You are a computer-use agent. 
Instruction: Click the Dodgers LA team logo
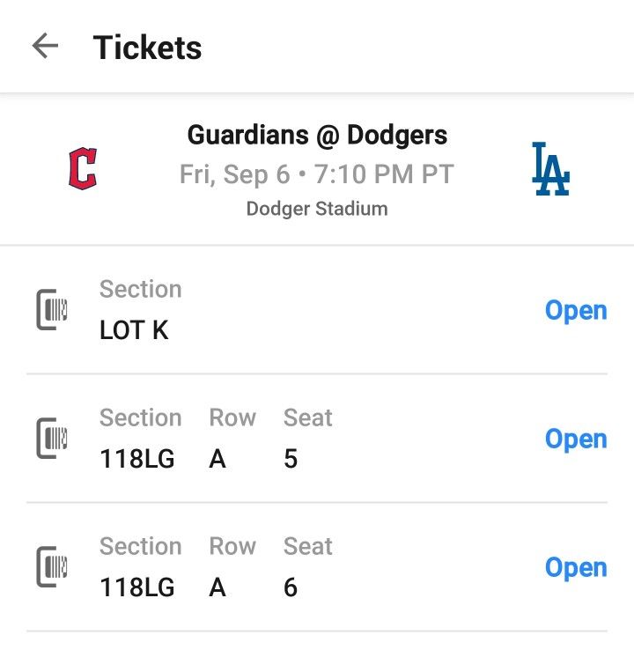click(551, 168)
